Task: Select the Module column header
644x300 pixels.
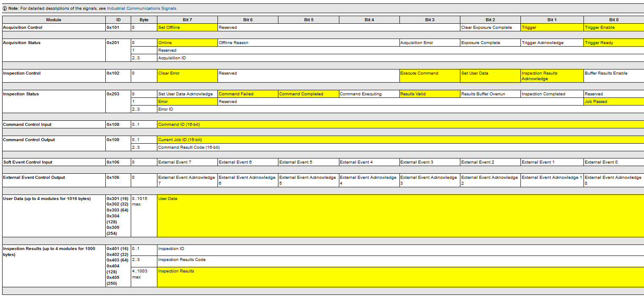Action: (x=54, y=20)
